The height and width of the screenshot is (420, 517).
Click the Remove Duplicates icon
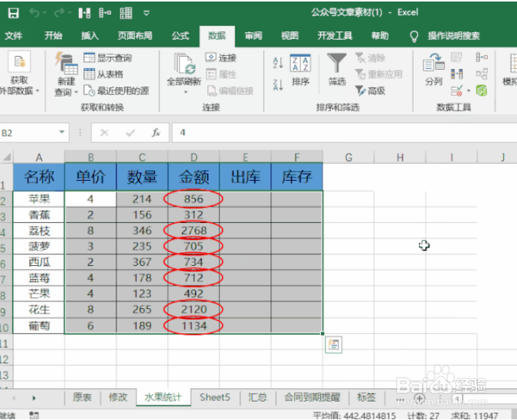[456, 74]
